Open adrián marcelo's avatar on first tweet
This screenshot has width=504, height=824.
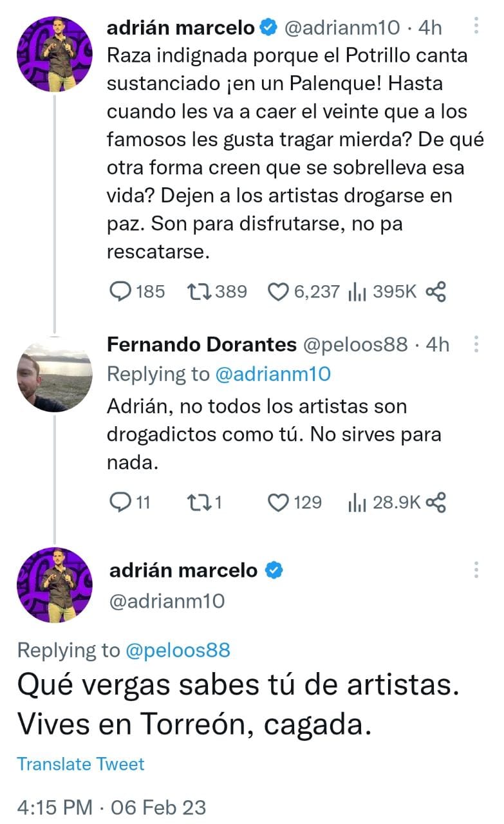(x=54, y=54)
